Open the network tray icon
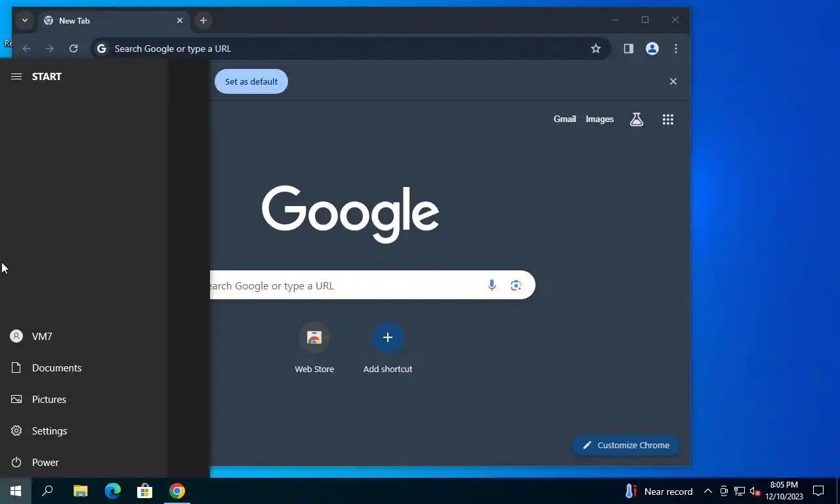The image size is (840, 504). (740, 492)
